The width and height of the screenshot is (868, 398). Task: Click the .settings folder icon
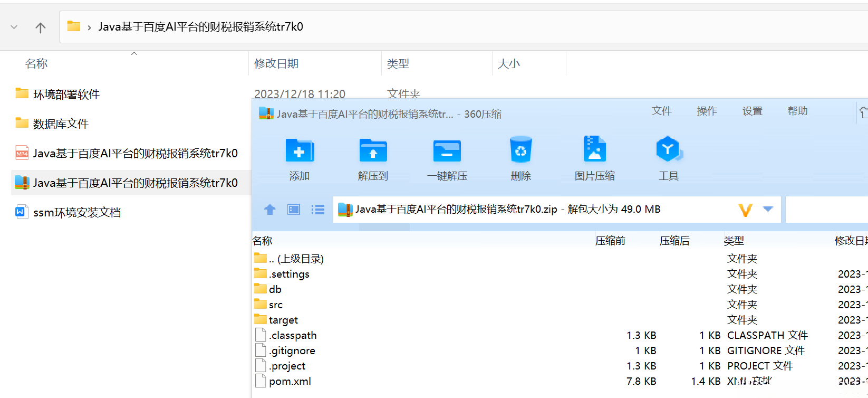261,273
